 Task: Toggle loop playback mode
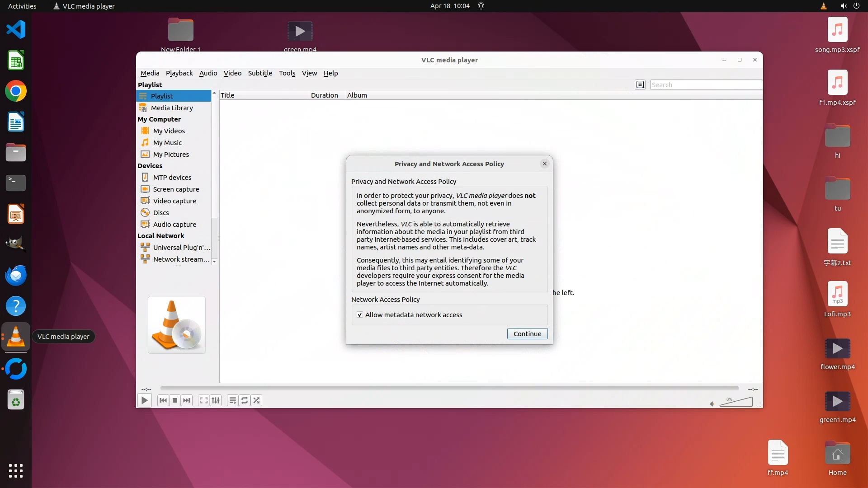pos(245,400)
